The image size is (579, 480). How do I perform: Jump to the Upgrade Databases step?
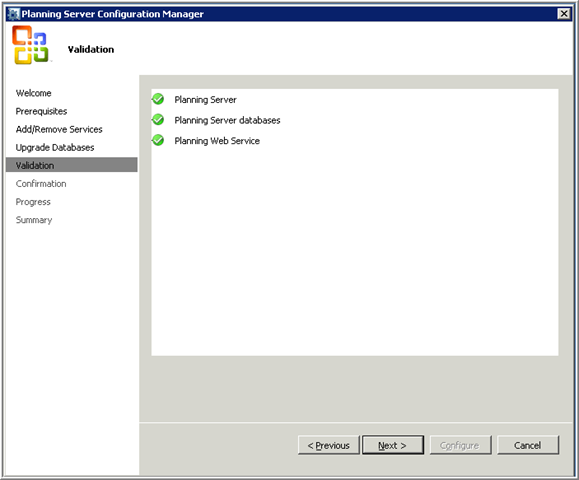(55, 147)
